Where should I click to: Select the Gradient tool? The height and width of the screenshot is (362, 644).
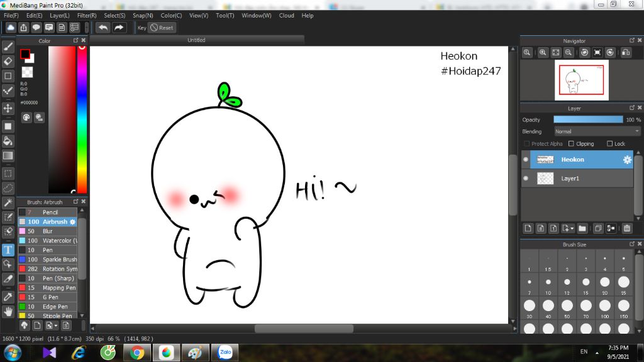click(x=8, y=156)
